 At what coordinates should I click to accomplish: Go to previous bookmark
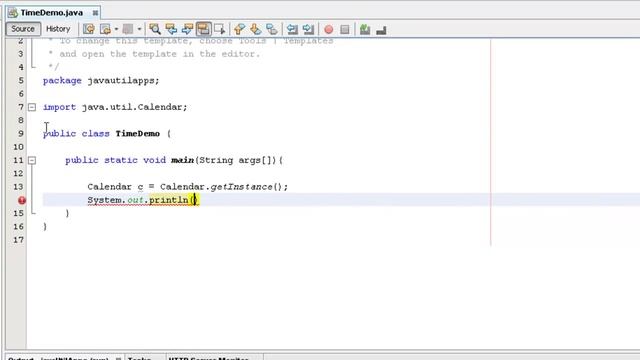tap(240, 29)
